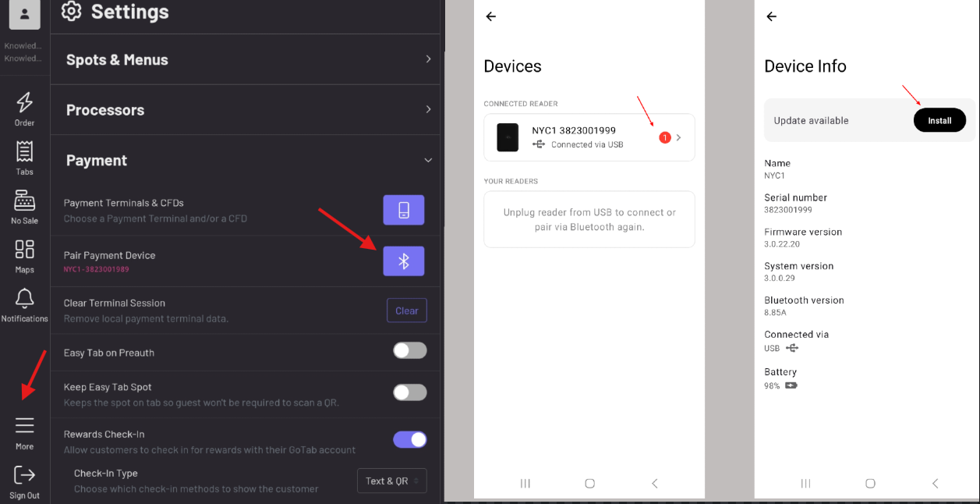Go back from the Devices screen
The width and height of the screenshot is (980, 504).
pos(490,16)
